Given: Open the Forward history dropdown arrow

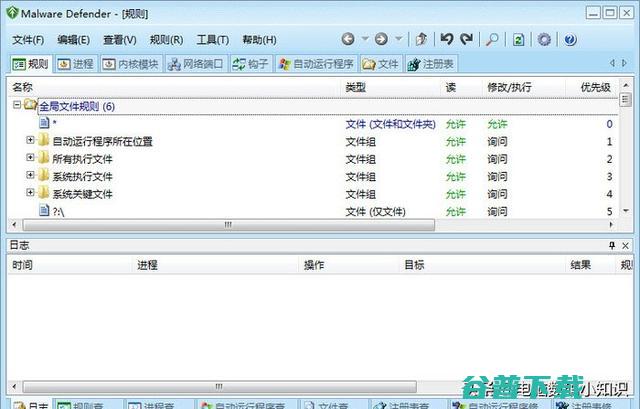Looking at the screenshot, I should tap(399, 39).
